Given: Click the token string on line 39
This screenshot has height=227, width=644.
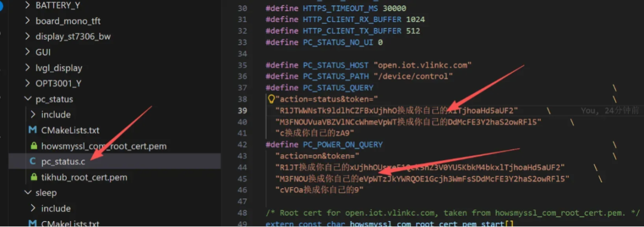Looking at the screenshot, I should click(x=397, y=110).
